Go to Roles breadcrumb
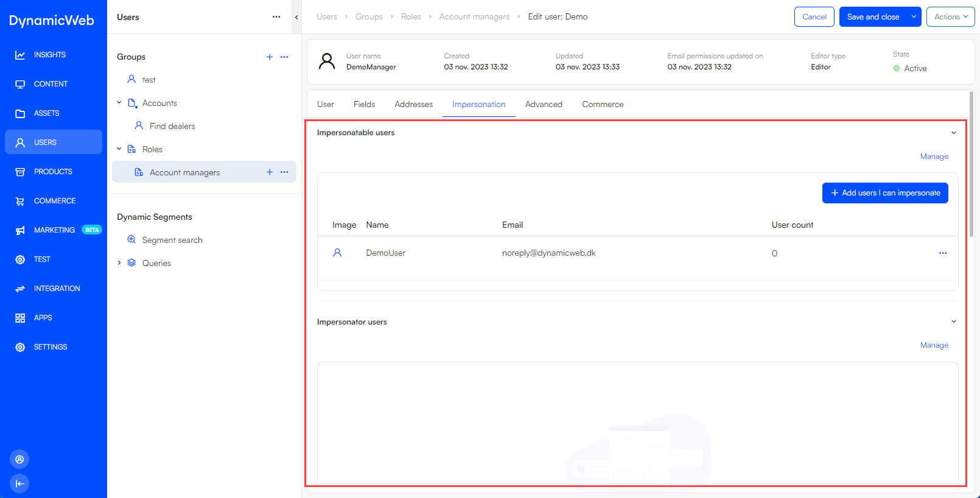 pyautogui.click(x=411, y=16)
